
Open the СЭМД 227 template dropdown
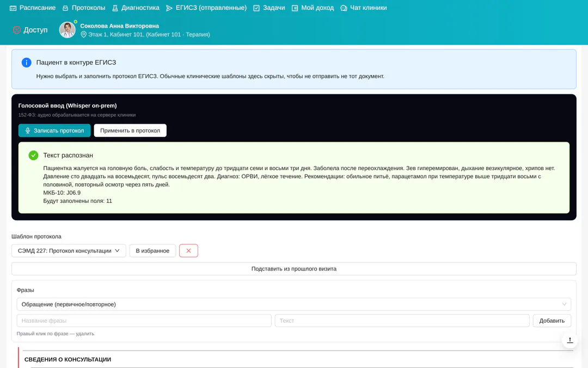tap(69, 251)
